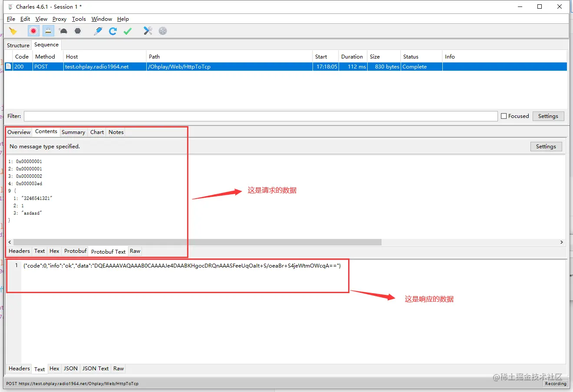The width and height of the screenshot is (573, 392).
Task: Select the Contents tab
Action: coord(46,131)
